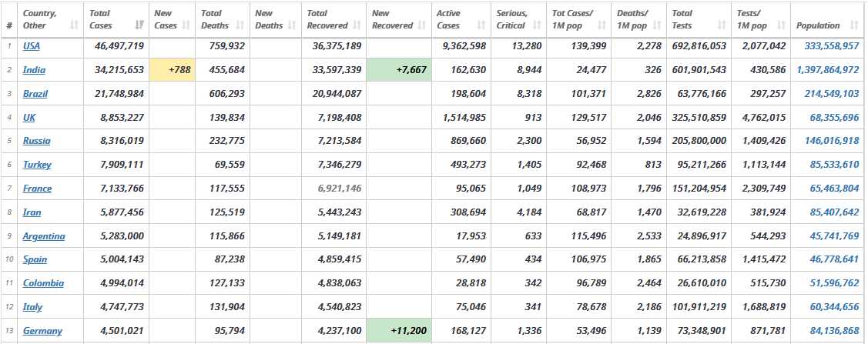Viewport: 868px width, 344px height.
Task: Open France population link 65,463,804
Action: point(835,188)
